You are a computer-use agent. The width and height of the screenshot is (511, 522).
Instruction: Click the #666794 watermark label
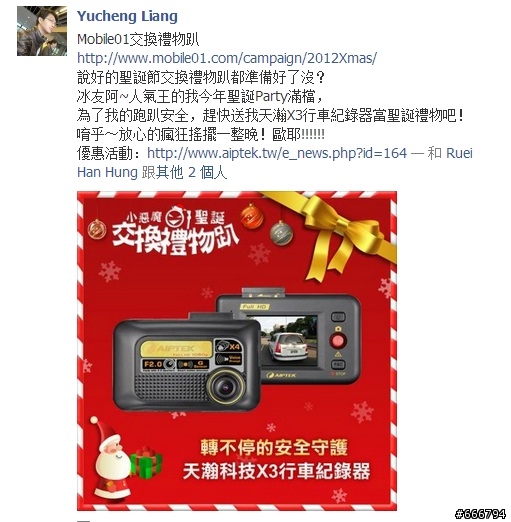(480, 514)
